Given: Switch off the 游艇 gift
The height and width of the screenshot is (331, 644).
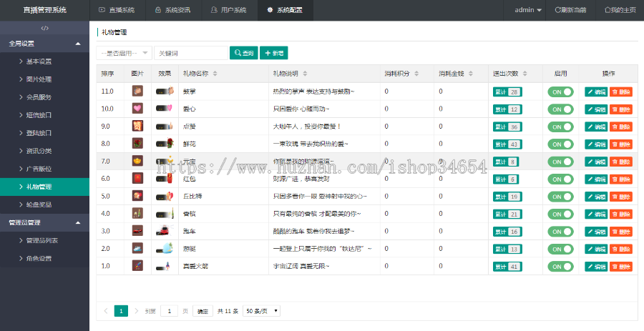Looking at the screenshot, I should [x=560, y=249].
